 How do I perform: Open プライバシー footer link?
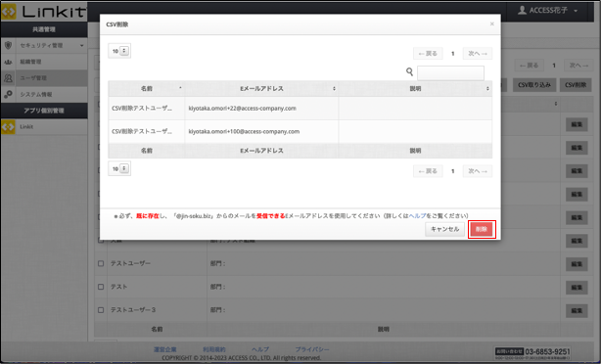(312, 349)
